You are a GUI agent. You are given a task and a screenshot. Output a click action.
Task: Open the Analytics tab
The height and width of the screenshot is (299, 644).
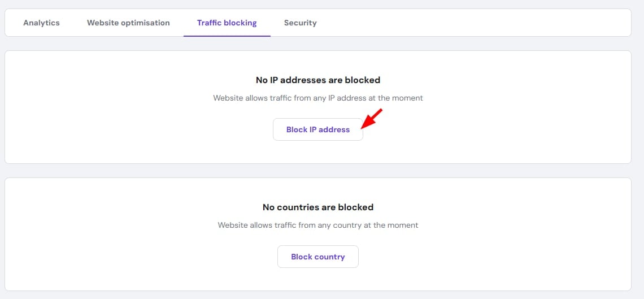(41, 23)
